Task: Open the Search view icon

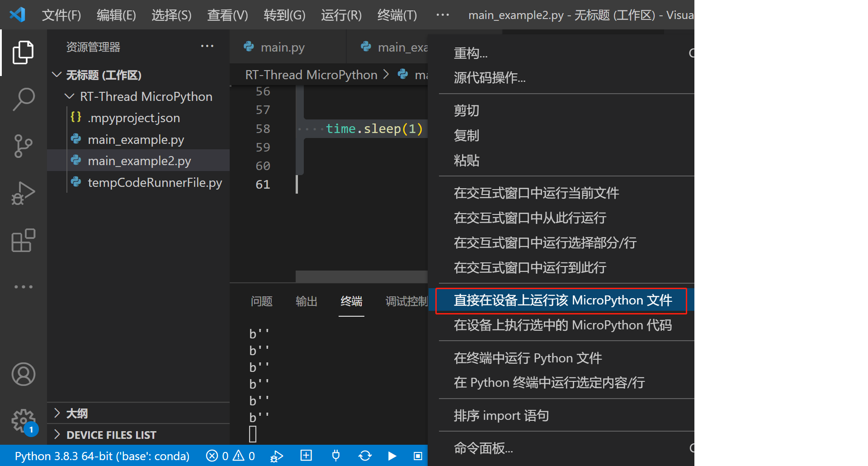Action: coord(23,99)
